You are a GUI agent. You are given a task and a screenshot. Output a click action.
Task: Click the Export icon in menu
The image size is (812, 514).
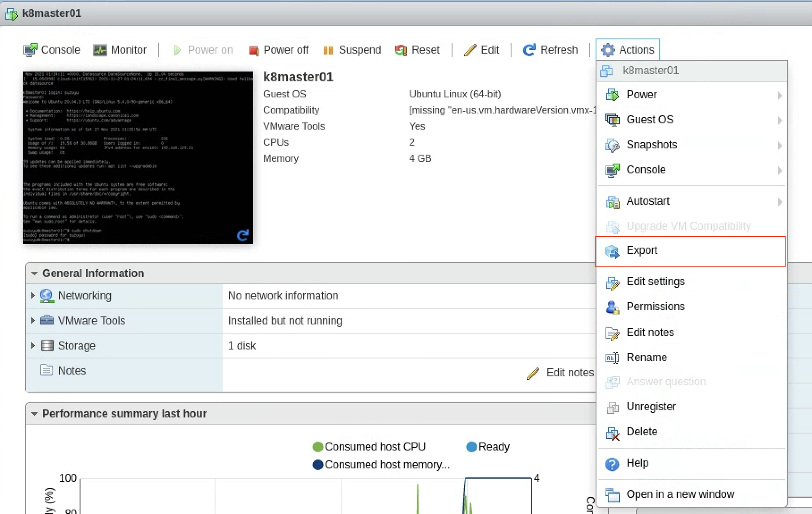pos(612,251)
